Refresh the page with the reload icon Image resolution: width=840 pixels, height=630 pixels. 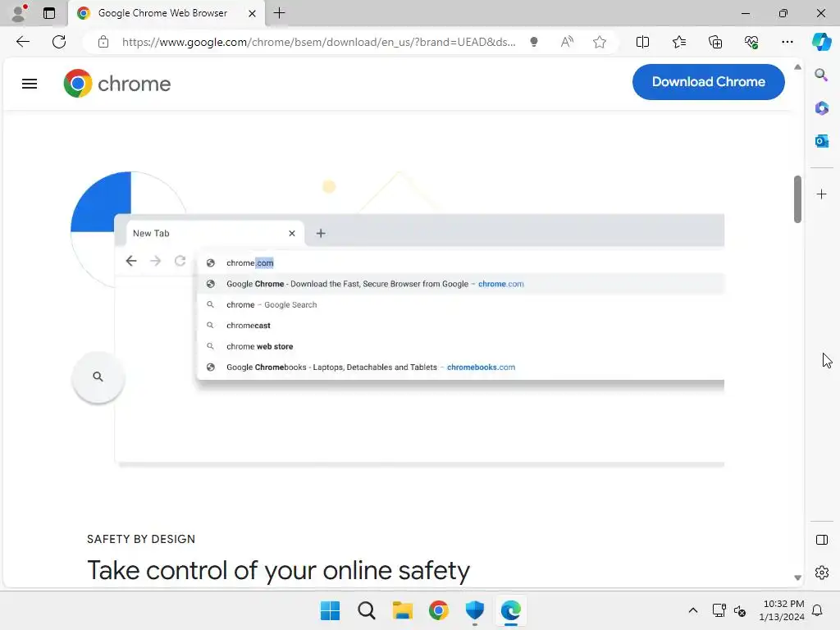click(x=59, y=42)
